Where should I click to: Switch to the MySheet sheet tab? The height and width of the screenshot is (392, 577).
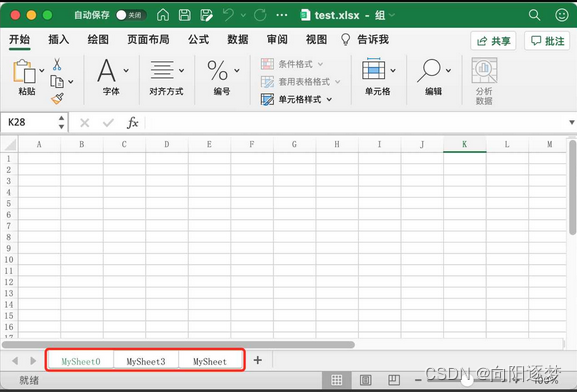point(210,361)
